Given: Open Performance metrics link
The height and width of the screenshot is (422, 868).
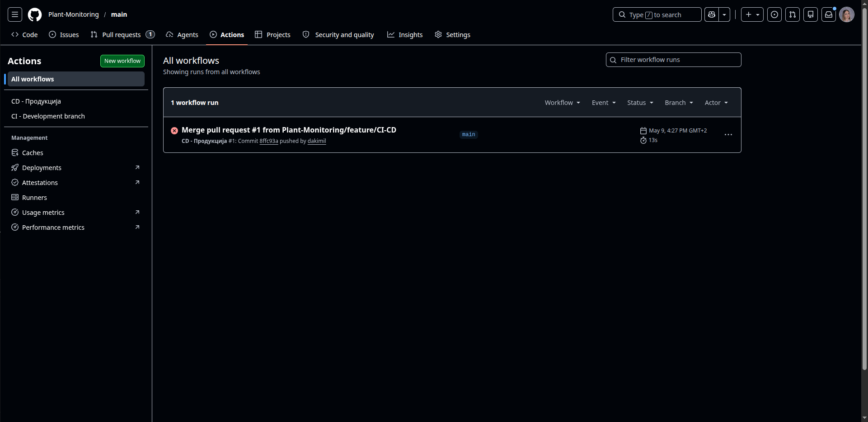Looking at the screenshot, I should tap(76, 228).
